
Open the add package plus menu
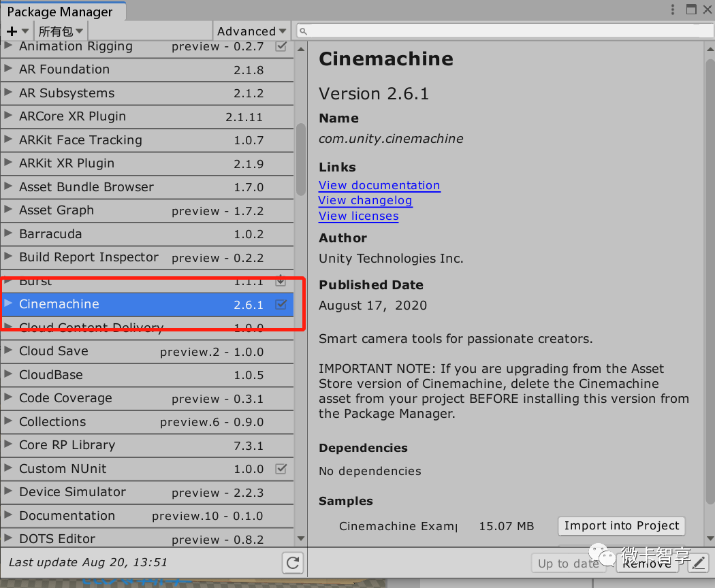pos(17,31)
